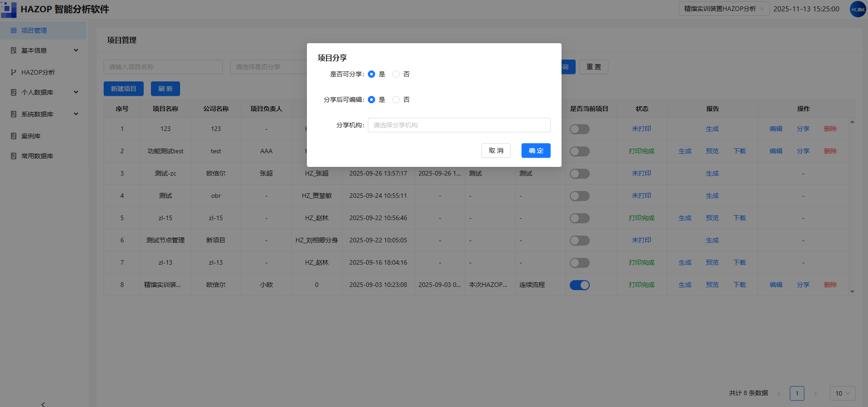Toggle current-project switch for 精馏实训装 row
This screenshot has width=868, height=407.
[x=580, y=285]
